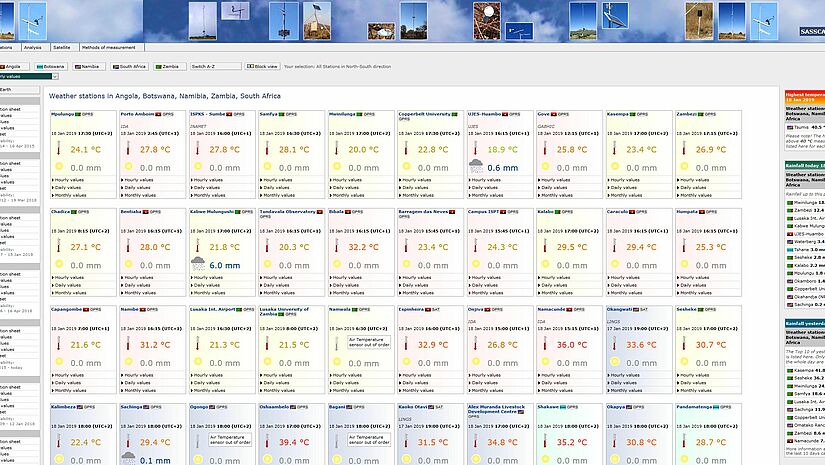Filter stations by Botswana

point(51,67)
